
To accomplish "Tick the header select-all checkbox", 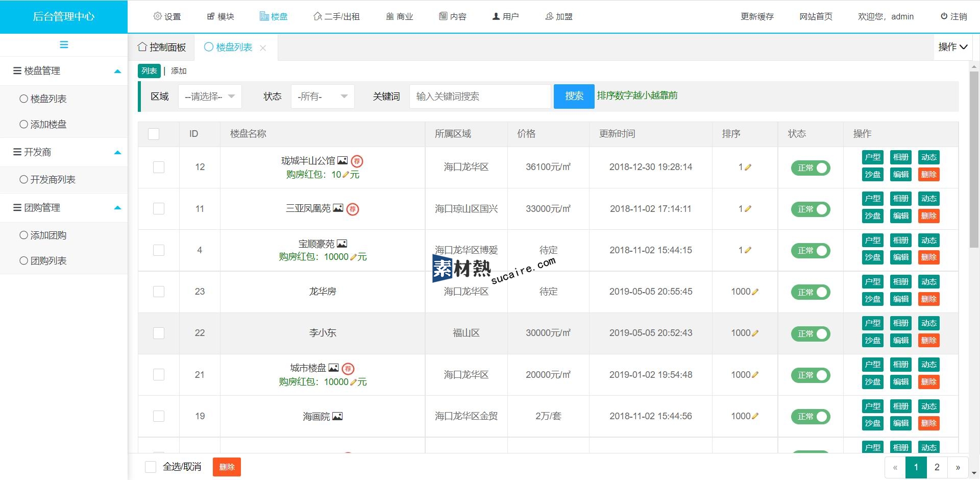I will [154, 134].
